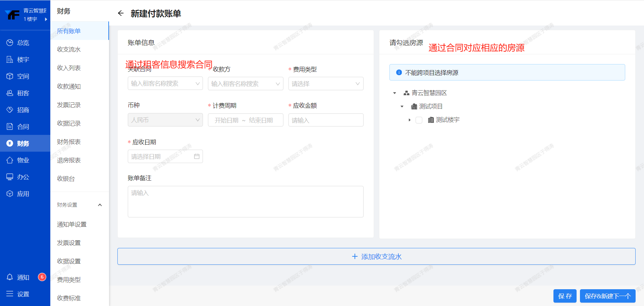Open the 总览 overview icon in sidebar

pyautogui.click(x=10, y=43)
